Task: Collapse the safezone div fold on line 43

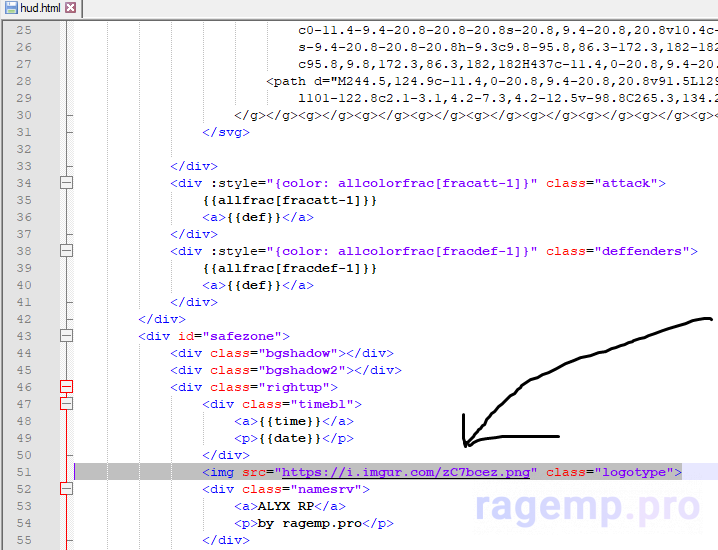Action: tap(67, 336)
